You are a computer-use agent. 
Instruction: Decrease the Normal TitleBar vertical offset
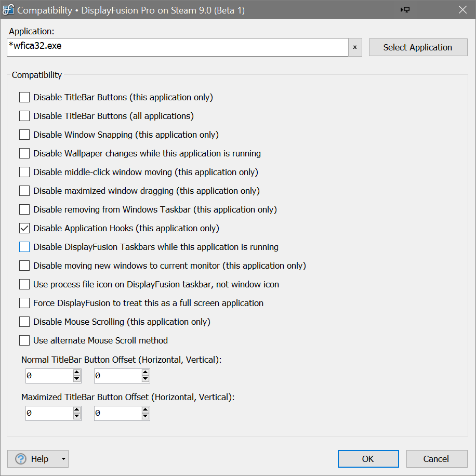146,379
